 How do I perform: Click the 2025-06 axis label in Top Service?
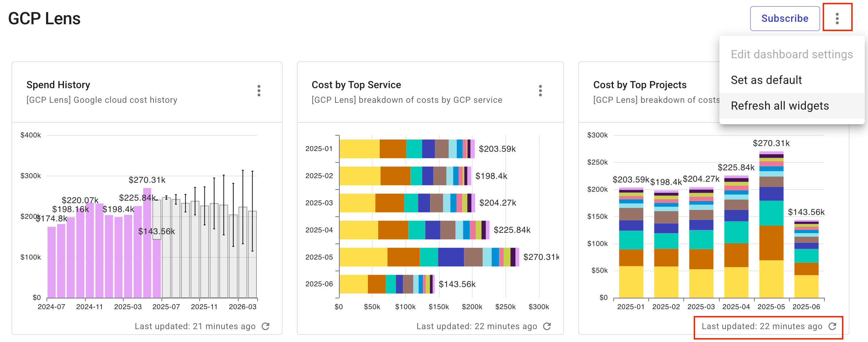point(319,284)
